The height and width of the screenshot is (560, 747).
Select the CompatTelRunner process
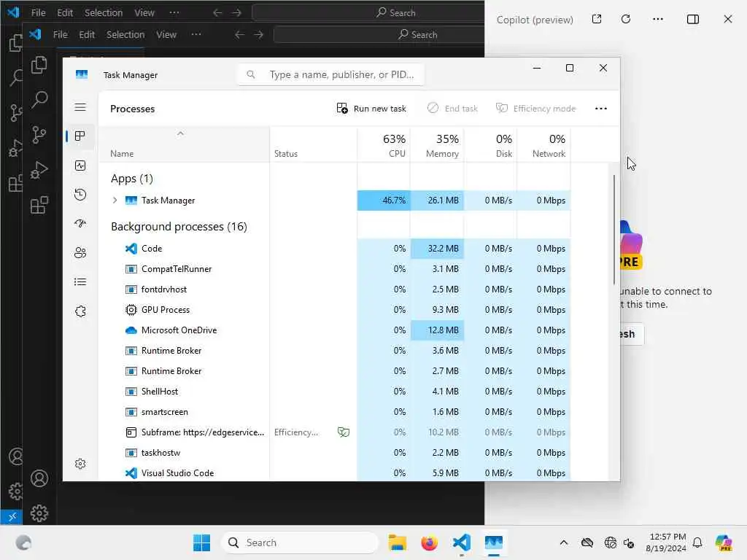pyautogui.click(x=334, y=269)
